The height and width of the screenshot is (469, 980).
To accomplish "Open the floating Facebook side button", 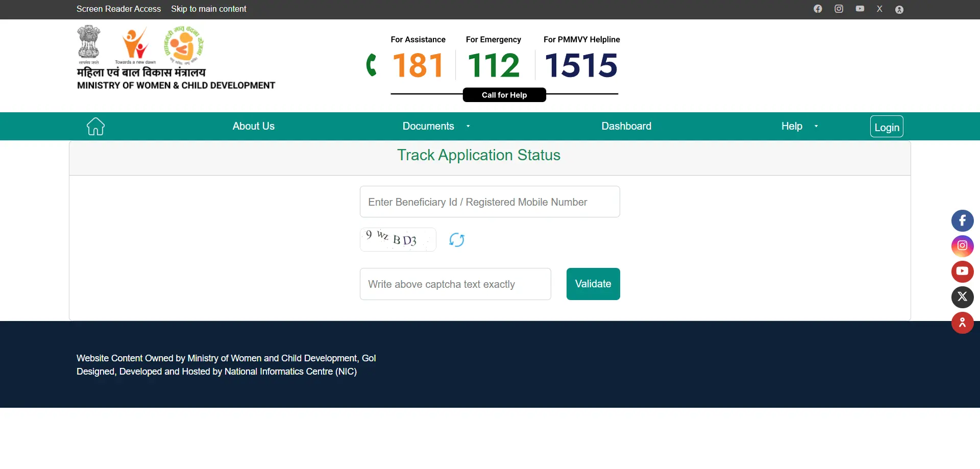I will (963, 220).
